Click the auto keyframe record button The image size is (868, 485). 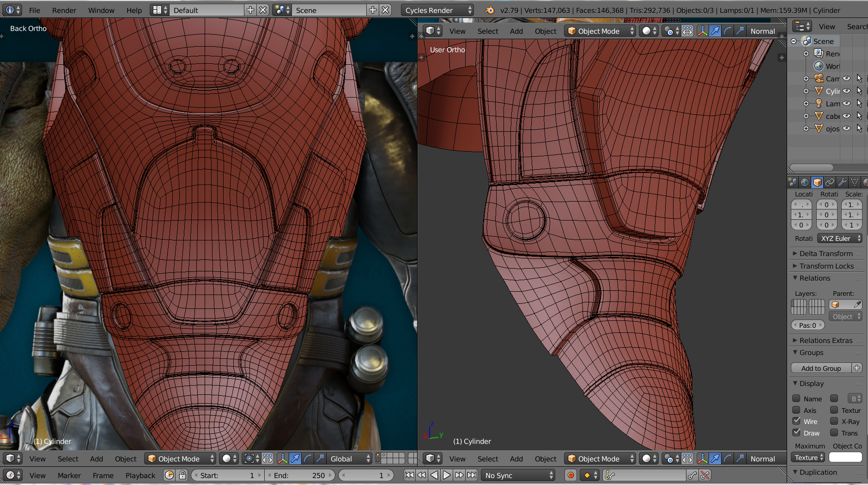[x=571, y=475]
